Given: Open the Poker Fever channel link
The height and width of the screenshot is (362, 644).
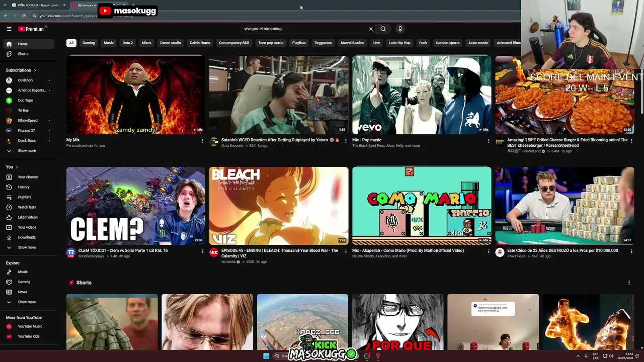Looking at the screenshot, I should point(517,256).
